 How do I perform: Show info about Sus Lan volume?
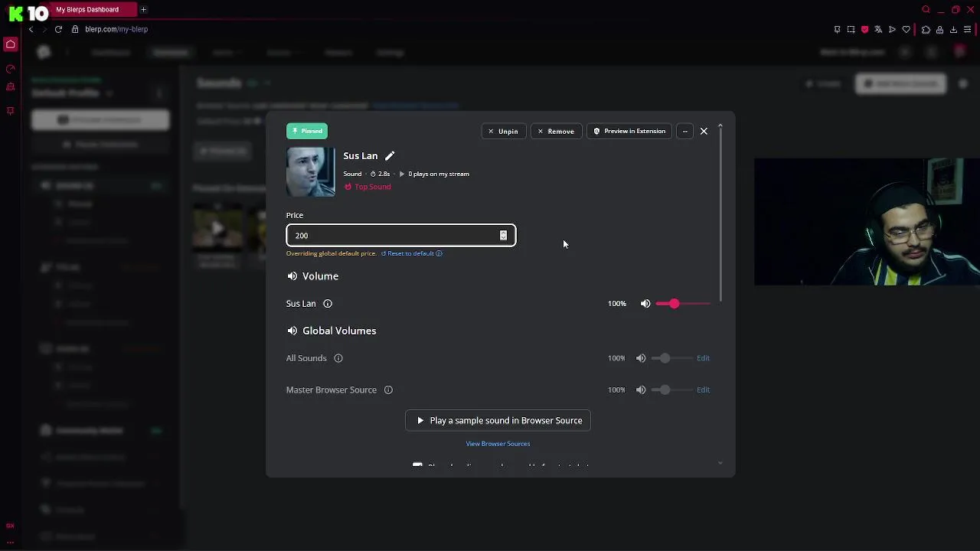[x=328, y=304]
